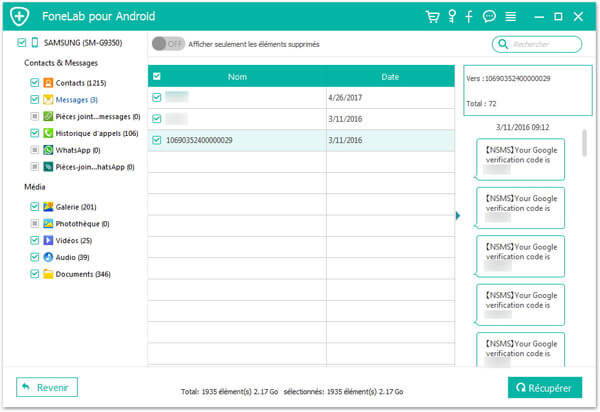Toggle the SAMSUNG device checkbox
Screen dimensions: 600x412
tap(22, 42)
